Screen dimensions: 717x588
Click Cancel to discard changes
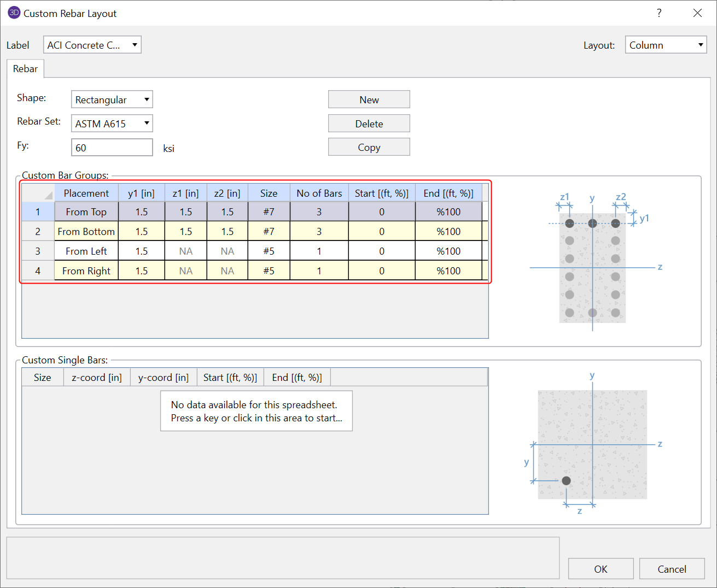point(671,569)
